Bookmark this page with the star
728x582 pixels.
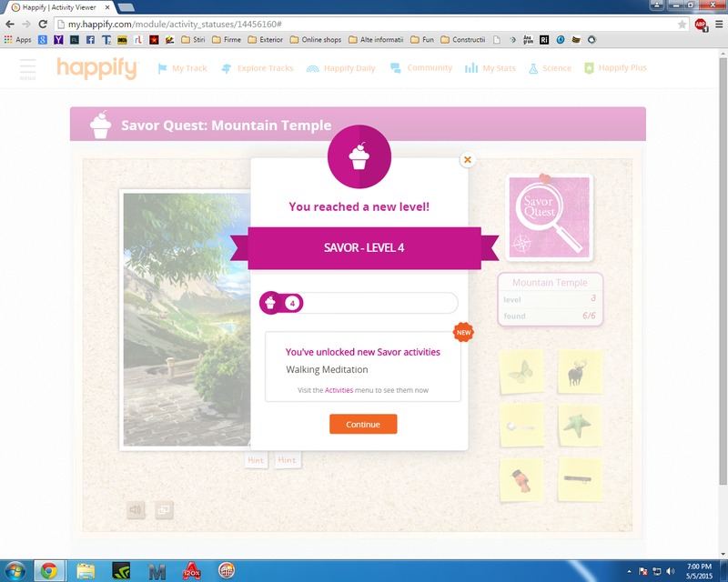tap(682, 25)
